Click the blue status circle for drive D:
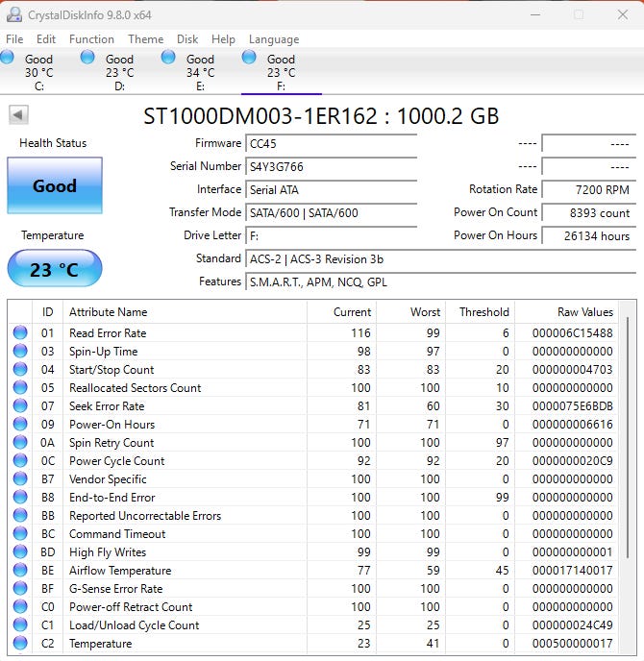This screenshot has height=661, width=644. (87, 57)
